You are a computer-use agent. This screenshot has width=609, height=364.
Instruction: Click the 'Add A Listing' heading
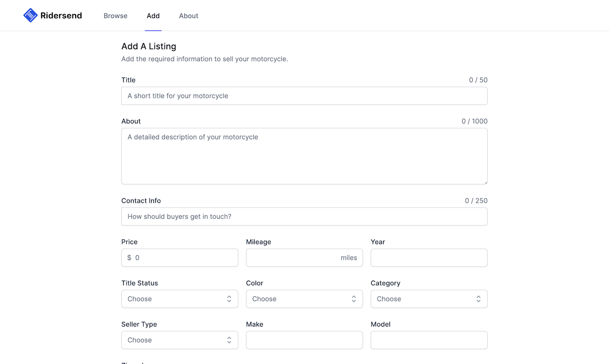pyautogui.click(x=149, y=46)
